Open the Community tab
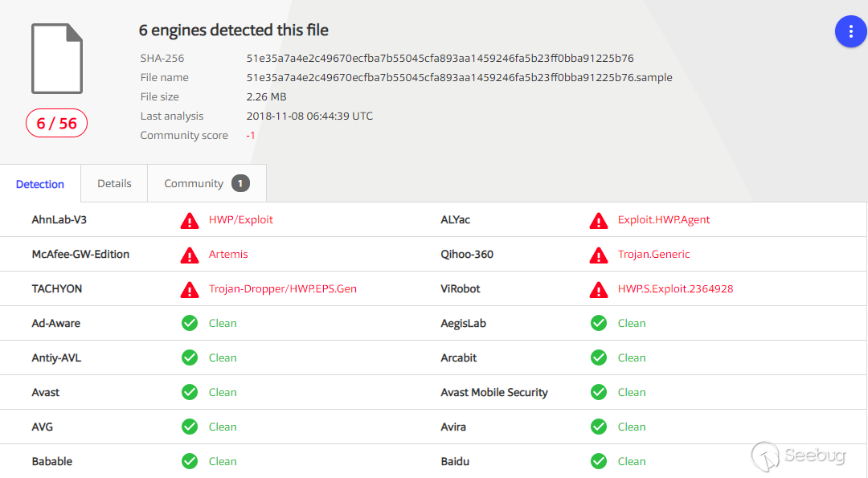The image size is (868, 478). click(194, 183)
